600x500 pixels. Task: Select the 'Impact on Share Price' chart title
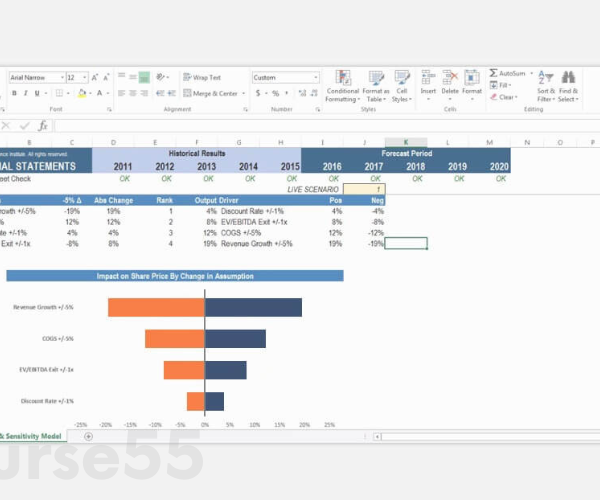pyautogui.click(x=175, y=276)
